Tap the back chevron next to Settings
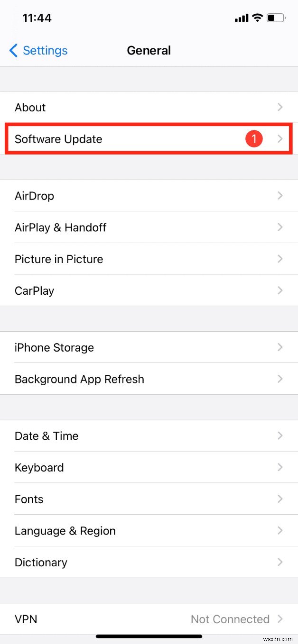The height and width of the screenshot is (644, 298). [13, 50]
